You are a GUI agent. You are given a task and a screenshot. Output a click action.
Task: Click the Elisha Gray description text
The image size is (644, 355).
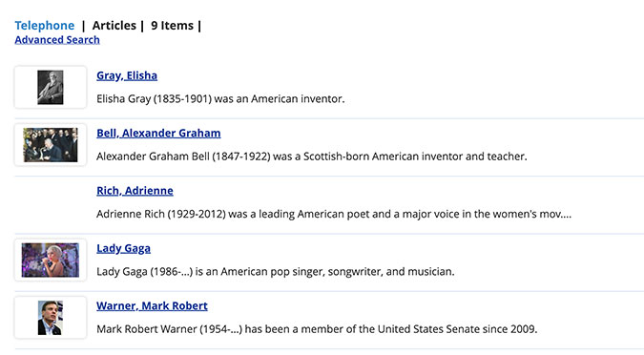[x=220, y=99]
